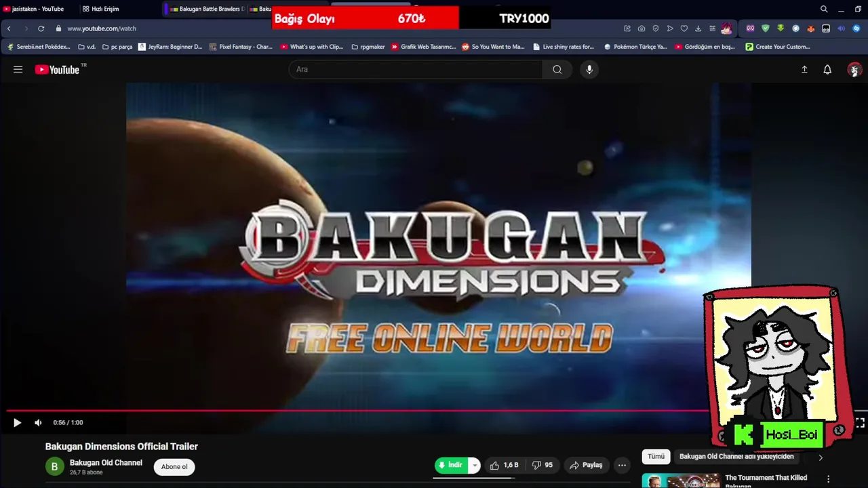The height and width of the screenshot is (488, 868).
Task: Open the purple owl-eyes extension icon
Action: 750,28
